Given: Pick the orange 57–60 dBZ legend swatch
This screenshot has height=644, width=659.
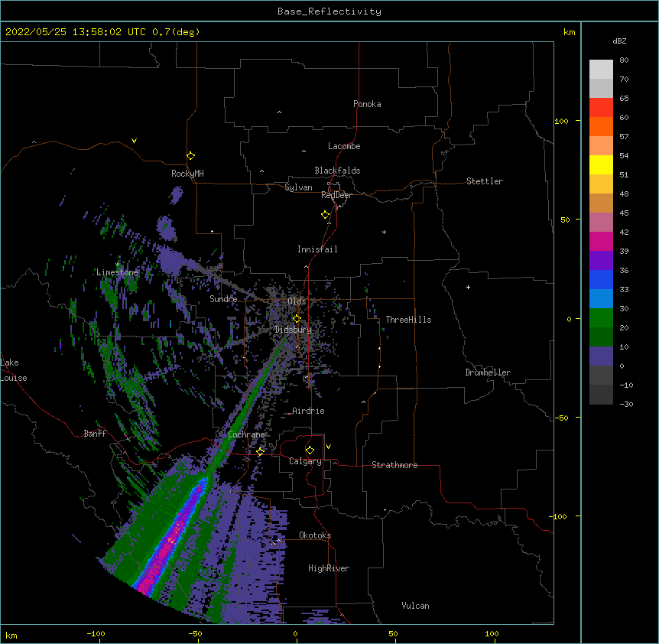Looking at the screenshot, I should tap(601, 126).
